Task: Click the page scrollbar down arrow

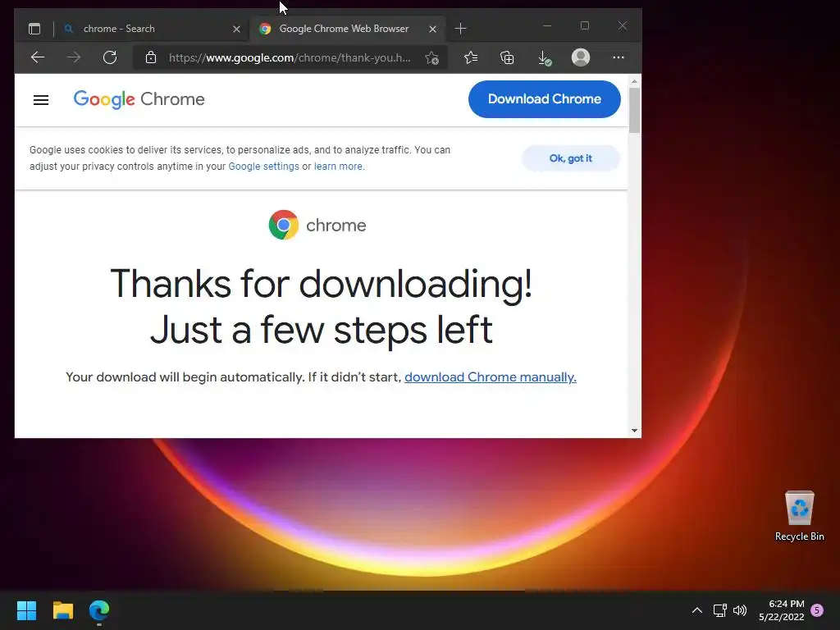Action: pyautogui.click(x=634, y=430)
